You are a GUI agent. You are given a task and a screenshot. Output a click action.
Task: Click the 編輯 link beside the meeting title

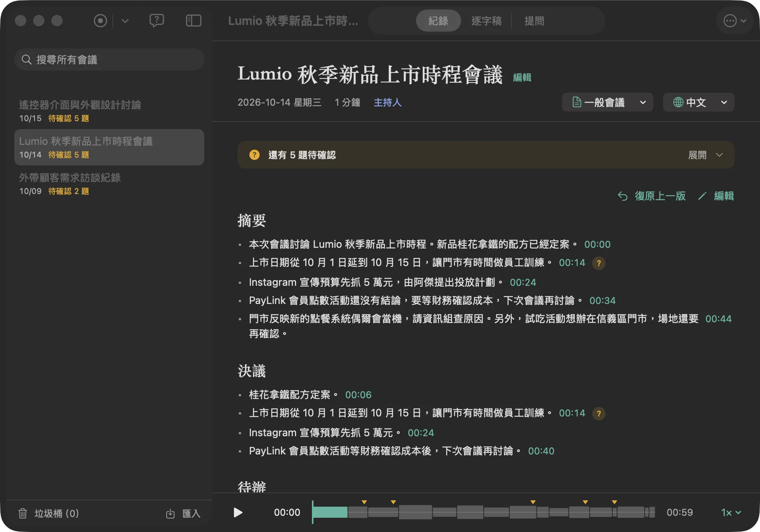[x=522, y=77]
